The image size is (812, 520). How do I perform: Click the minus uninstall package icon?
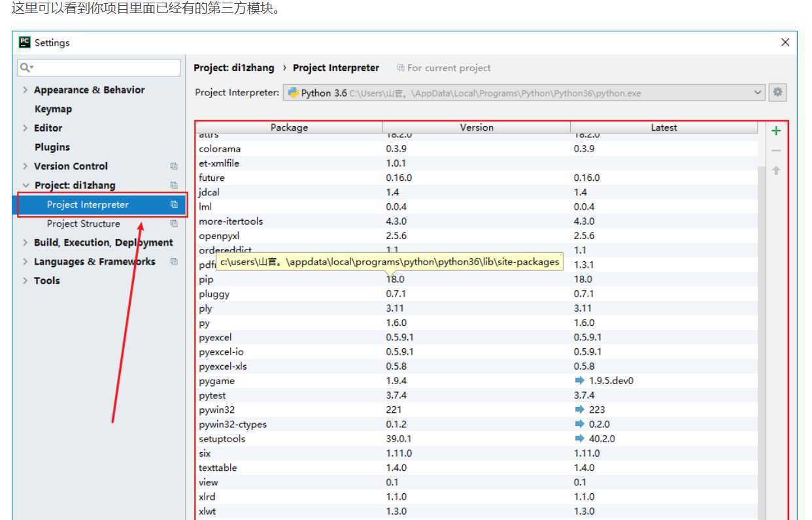776,151
